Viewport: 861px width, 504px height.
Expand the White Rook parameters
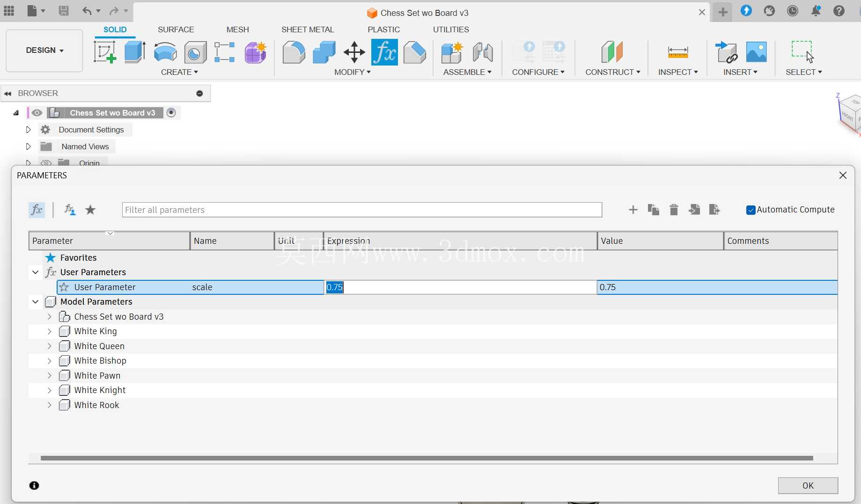(x=50, y=405)
